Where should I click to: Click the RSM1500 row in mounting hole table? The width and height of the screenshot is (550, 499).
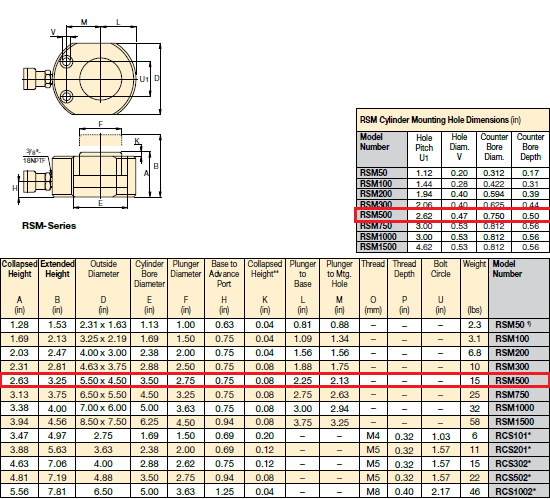tap(452, 247)
